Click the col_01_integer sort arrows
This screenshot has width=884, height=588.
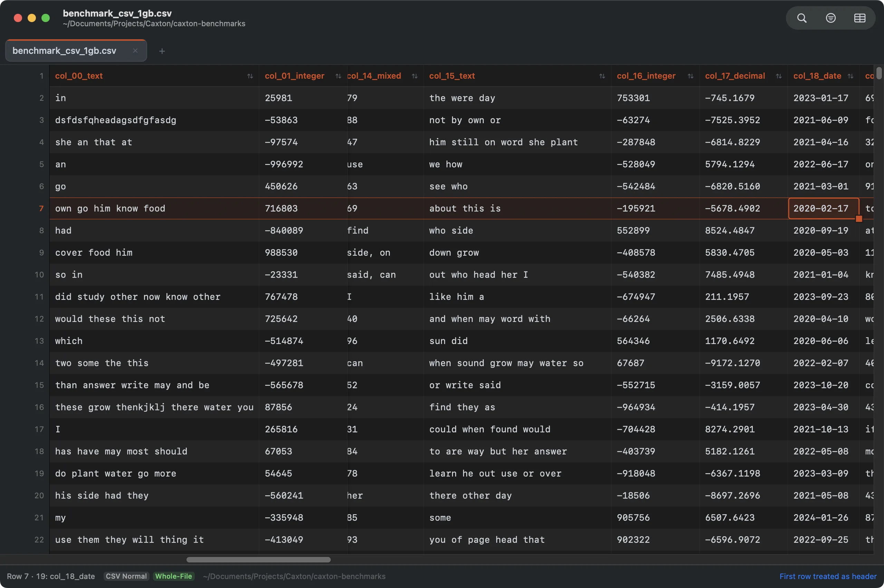[338, 76]
